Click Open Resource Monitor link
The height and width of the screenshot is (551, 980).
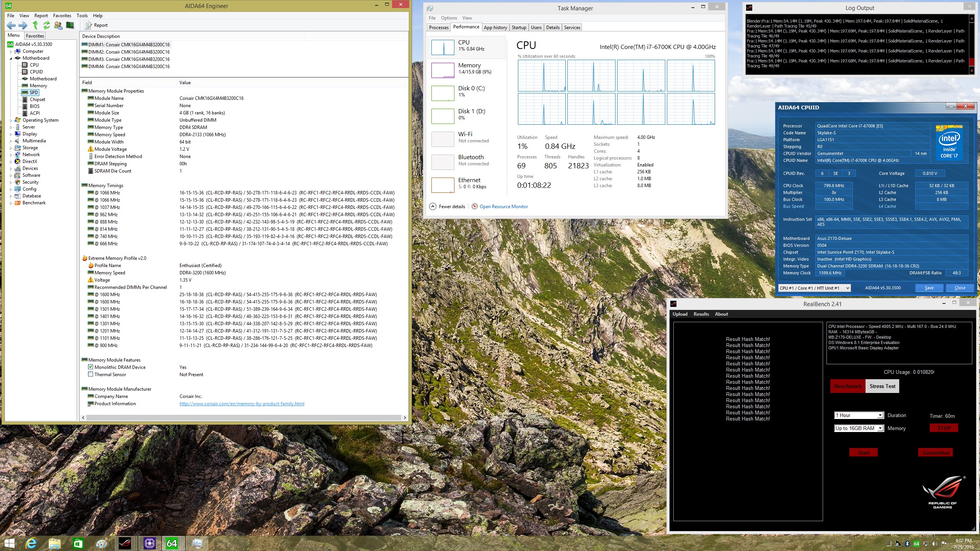(503, 207)
